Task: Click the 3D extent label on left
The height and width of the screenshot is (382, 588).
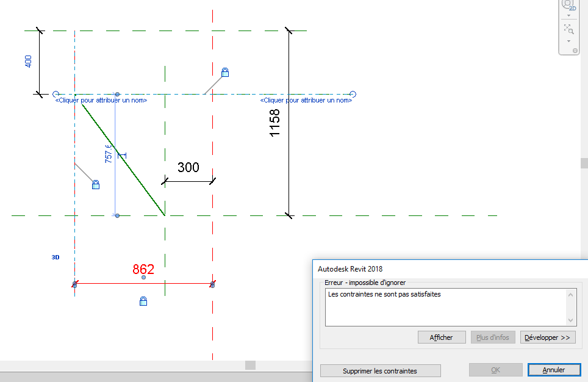Action: (56, 258)
